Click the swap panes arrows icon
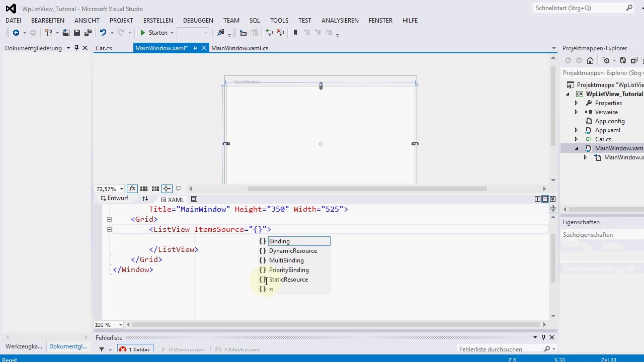The width and height of the screenshot is (644, 362). 145,199
